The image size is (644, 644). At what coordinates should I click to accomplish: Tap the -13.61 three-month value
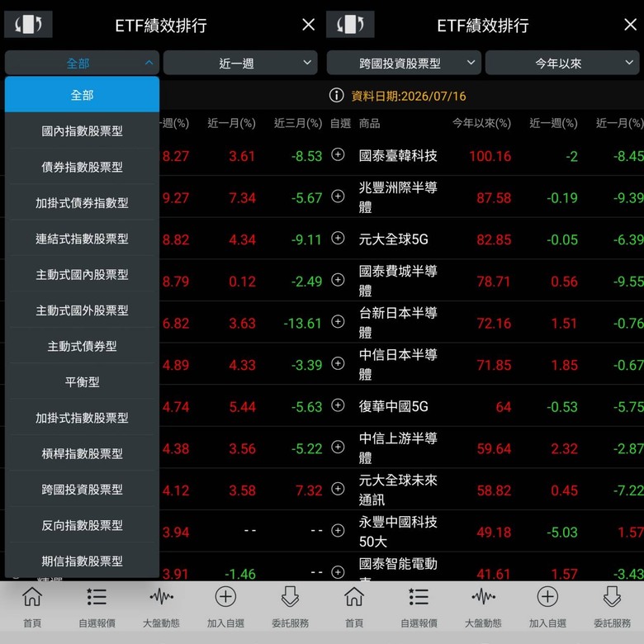tap(303, 323)
